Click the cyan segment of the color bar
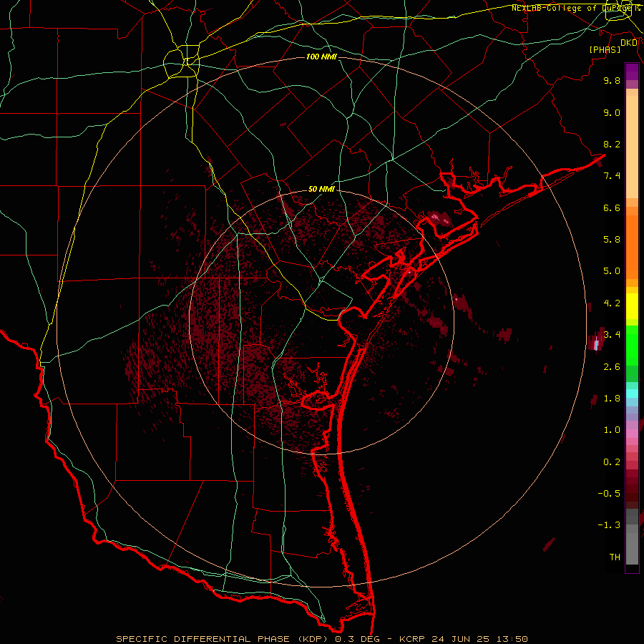 click(x=632, y=394)
